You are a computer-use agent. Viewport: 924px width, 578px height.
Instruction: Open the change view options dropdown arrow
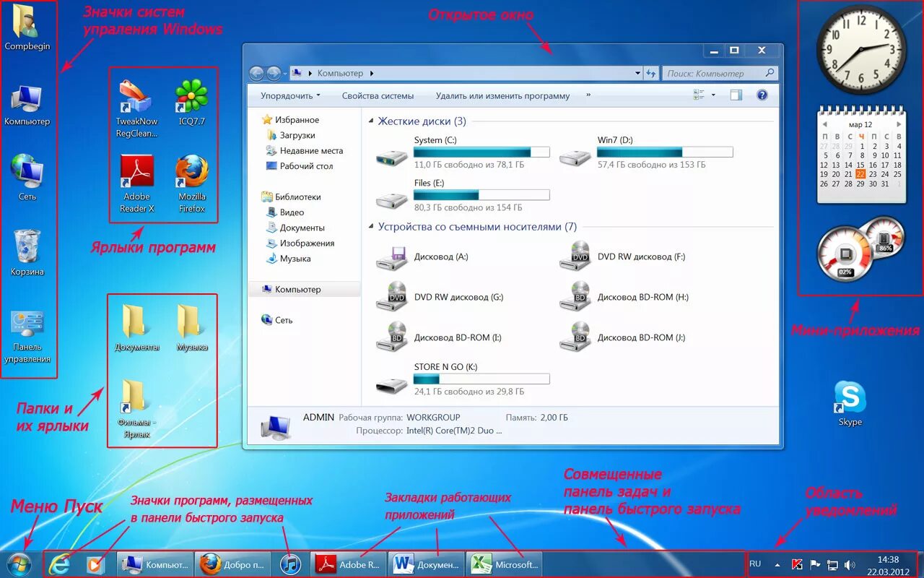tap(713, 95)
